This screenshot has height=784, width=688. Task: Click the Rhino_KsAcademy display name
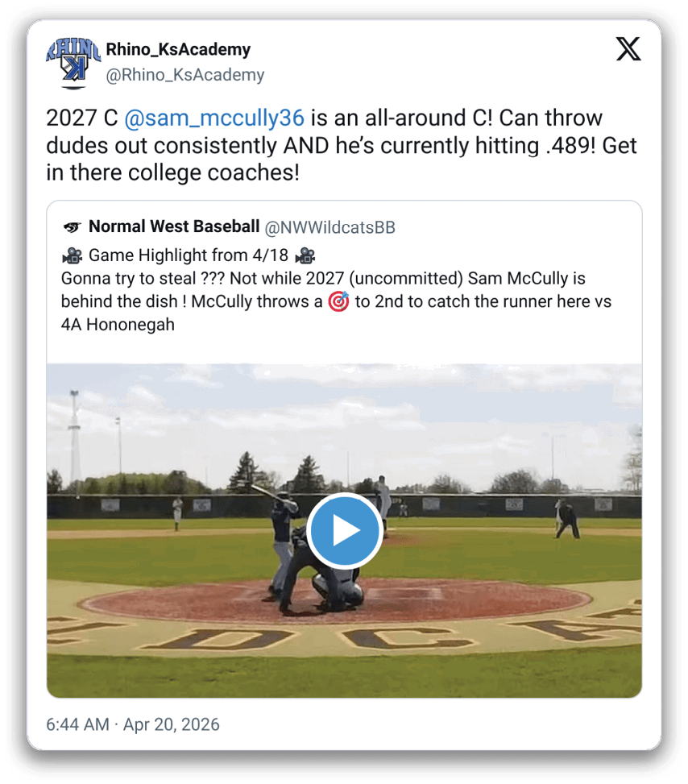coord(178,50)
